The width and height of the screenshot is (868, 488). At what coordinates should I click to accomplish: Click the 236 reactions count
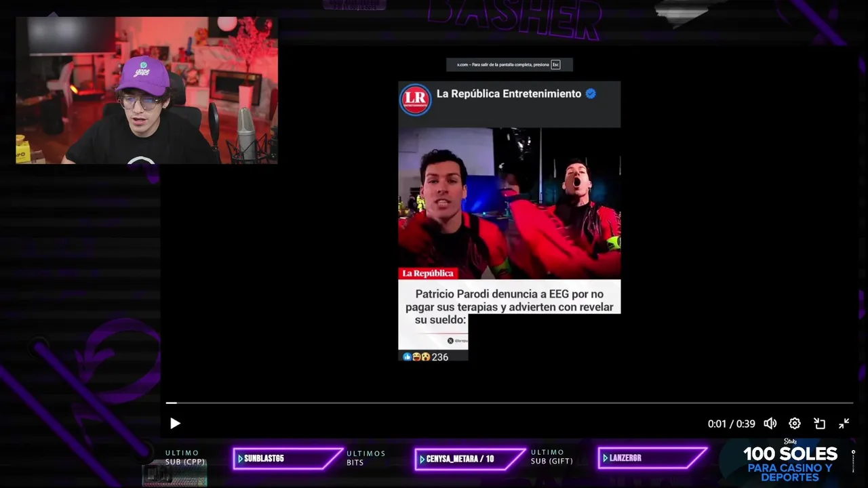440,357
